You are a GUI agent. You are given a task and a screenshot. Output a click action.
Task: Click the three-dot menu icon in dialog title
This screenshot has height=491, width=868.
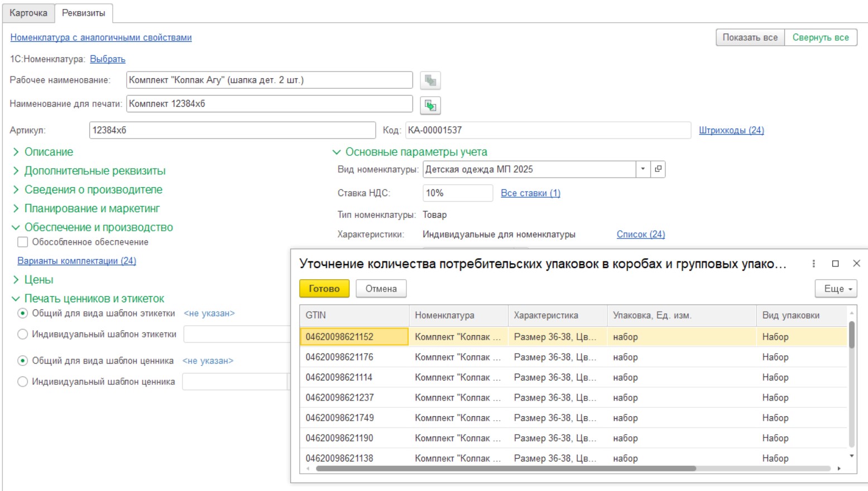813,264
